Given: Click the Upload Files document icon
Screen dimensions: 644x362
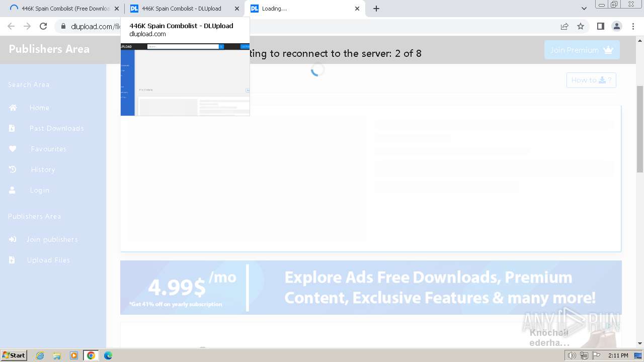Looking at the screenshot, I should 12,260.
